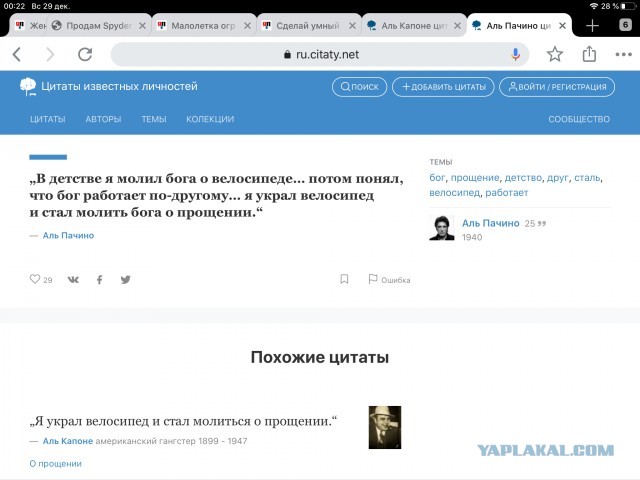Open the ЦИТАТЫ menu item
The width and height of the screenshot is (640, 480).
point(48,119)
